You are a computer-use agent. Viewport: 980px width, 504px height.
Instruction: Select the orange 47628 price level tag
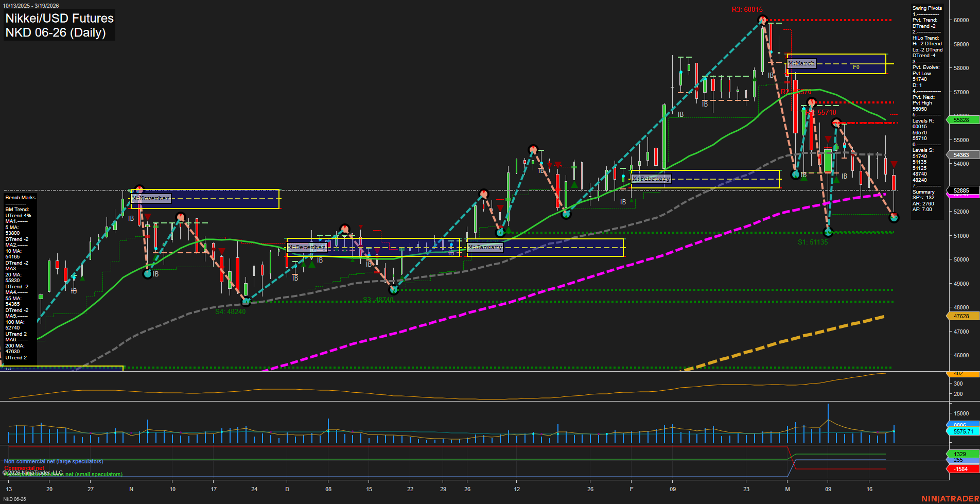click(960, 316)
